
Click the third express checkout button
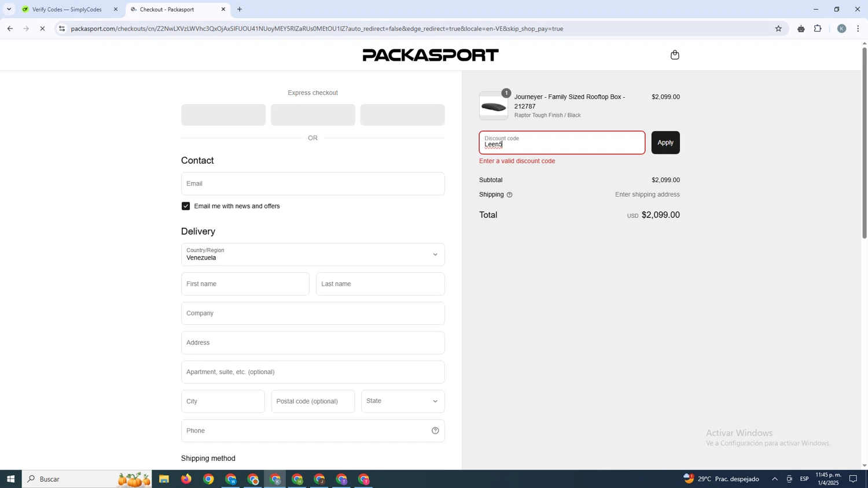402,114
